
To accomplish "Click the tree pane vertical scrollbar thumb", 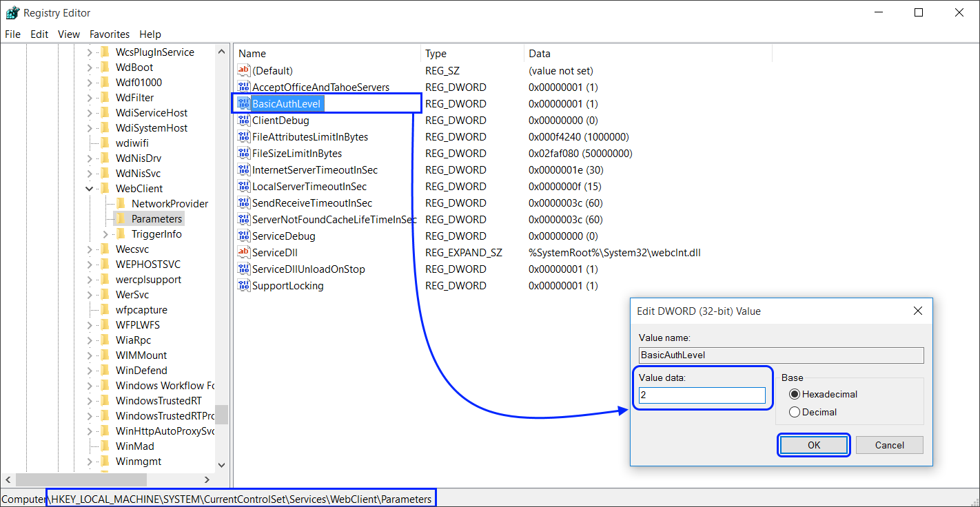I will tap(221, 413).
